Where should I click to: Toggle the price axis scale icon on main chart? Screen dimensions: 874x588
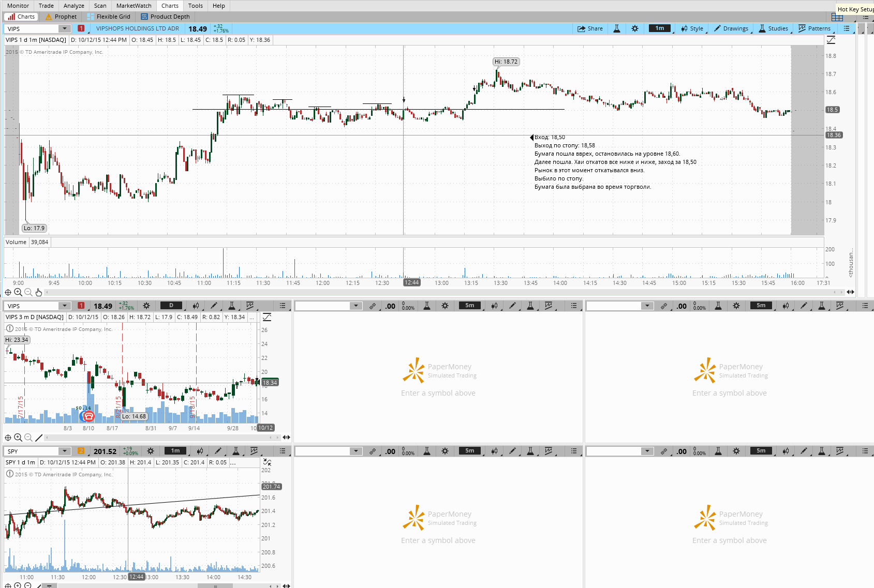coord(831,40)
